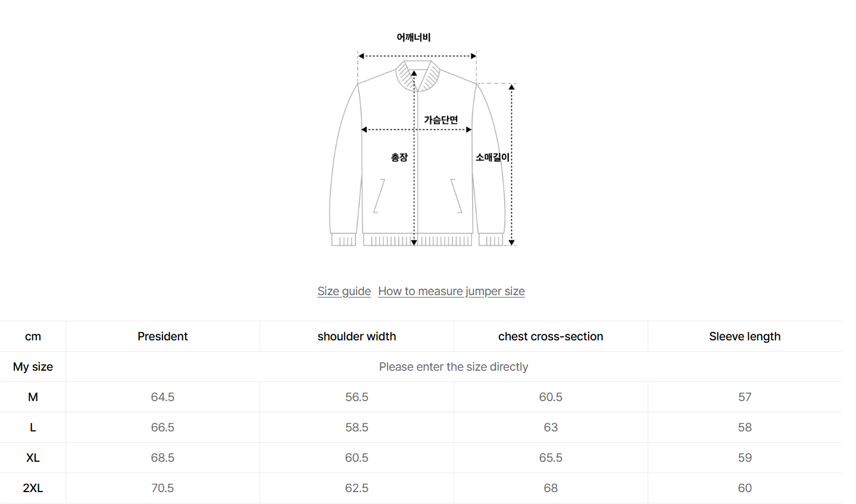Select the L size row label
Screen dimensions: 856x504
click(33, 427)
